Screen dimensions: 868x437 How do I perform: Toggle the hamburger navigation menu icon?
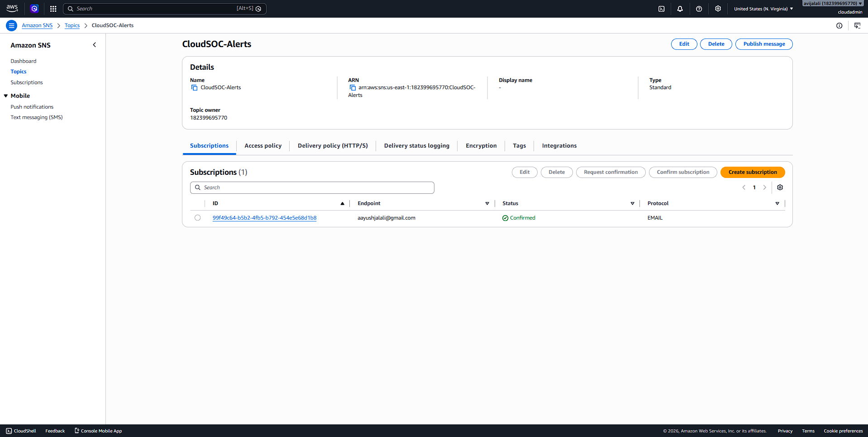pos(11,25)
